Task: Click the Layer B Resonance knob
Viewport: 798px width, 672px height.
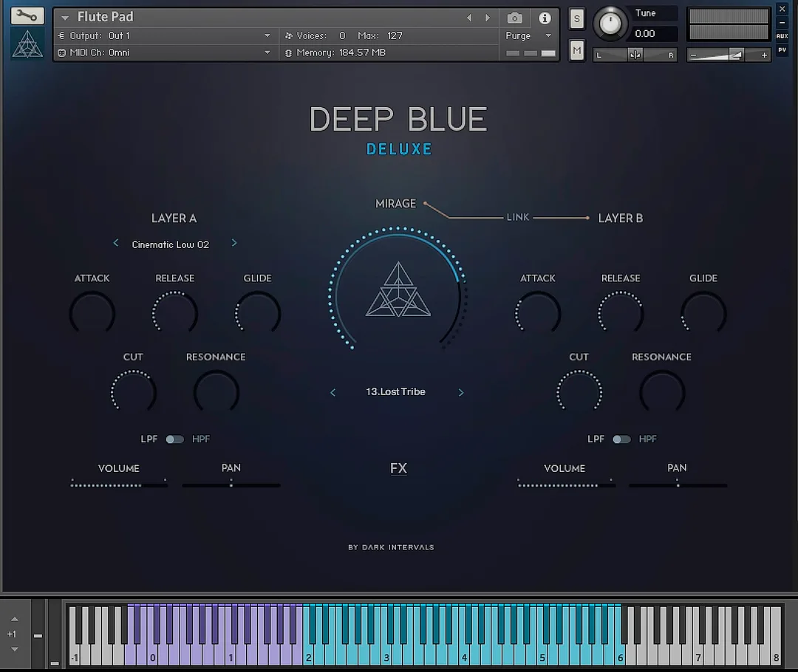Action: pyautogui.click(x=662, y=392)
